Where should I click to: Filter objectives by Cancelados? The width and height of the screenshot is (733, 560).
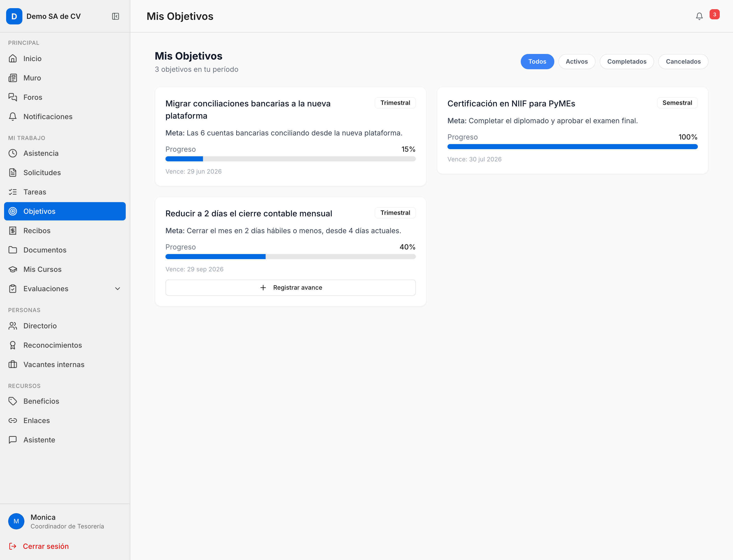[x=683, y=62]
